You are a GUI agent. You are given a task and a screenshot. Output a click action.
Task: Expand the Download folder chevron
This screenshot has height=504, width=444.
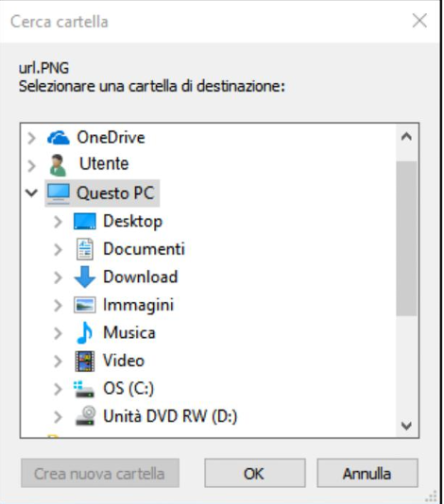point(58,277)
